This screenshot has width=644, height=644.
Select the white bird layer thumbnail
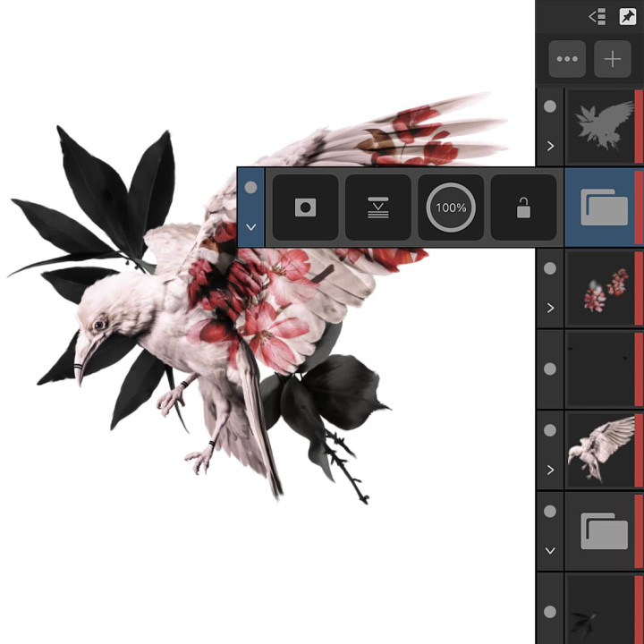pyautogui.click(x=601, y=450)
